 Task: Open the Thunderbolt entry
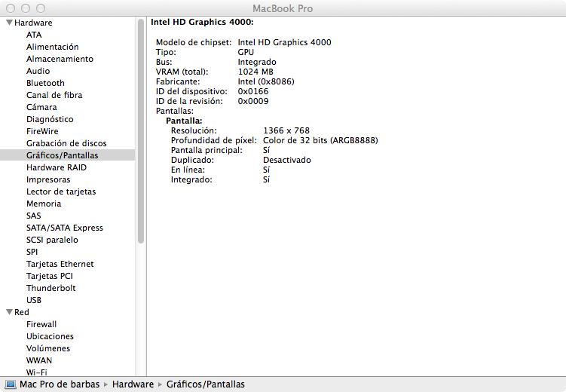pos(51,288)
